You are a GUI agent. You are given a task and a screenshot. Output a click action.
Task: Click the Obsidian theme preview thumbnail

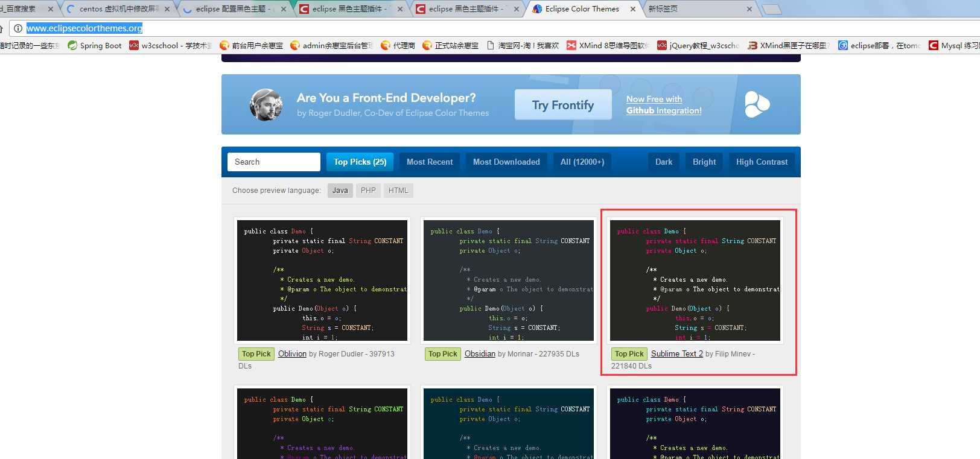(509, 280)
